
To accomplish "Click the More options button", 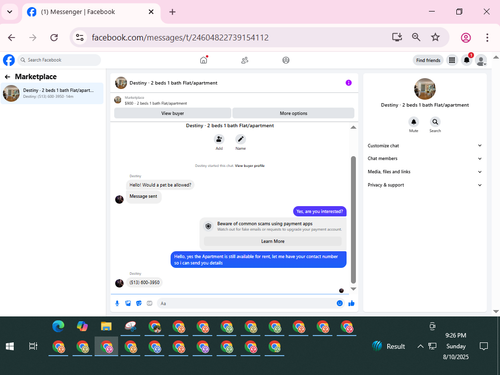I will tap(293, 113).
